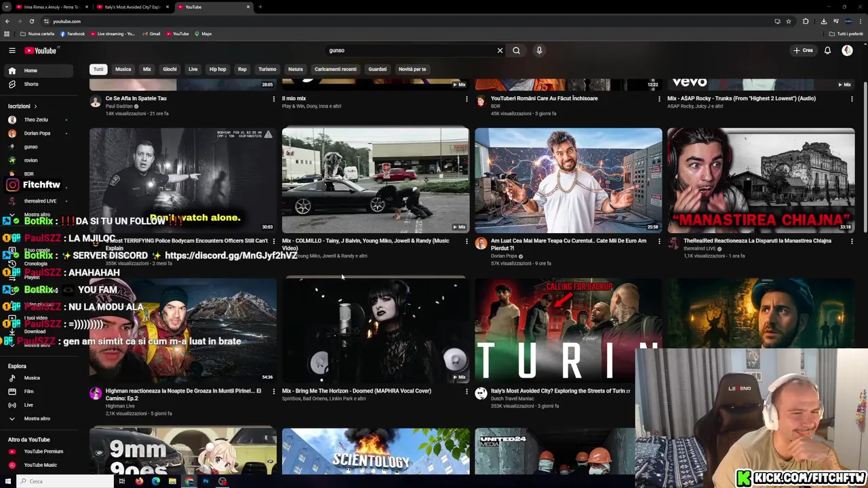Open the YouTube hamburger guide menu
This screenshot has width=868, height=488.
coord(12,50)
